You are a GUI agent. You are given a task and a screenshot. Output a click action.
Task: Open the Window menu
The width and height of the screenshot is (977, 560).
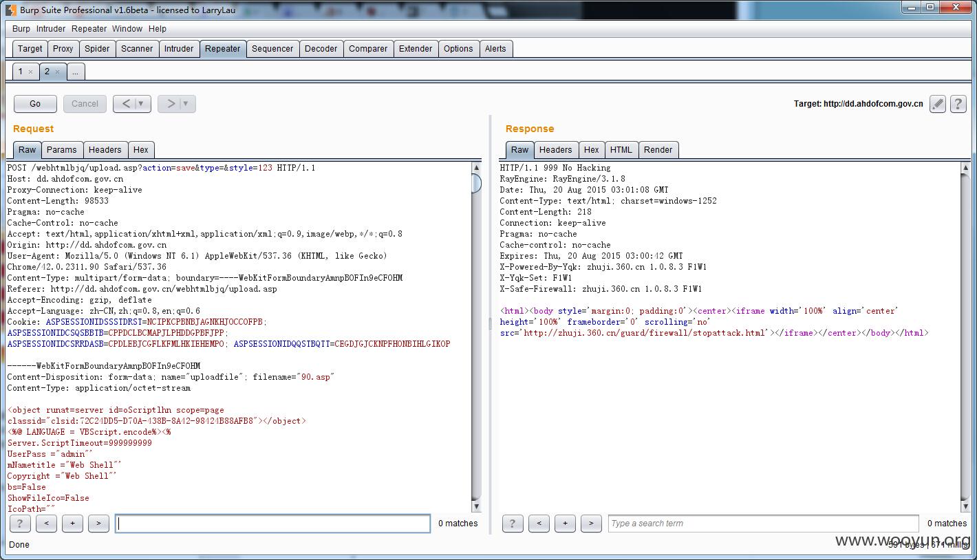click(x=127, y=29)
